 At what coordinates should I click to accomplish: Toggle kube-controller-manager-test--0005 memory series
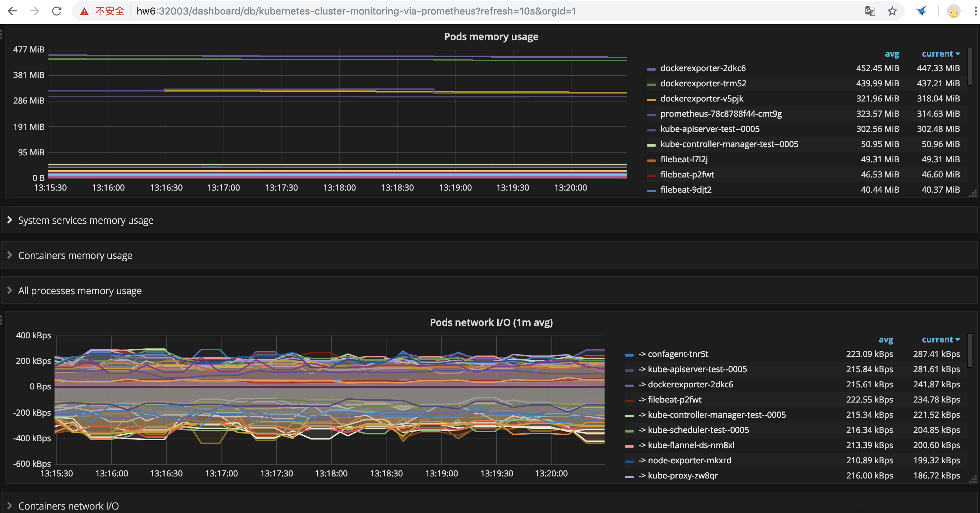729,144
